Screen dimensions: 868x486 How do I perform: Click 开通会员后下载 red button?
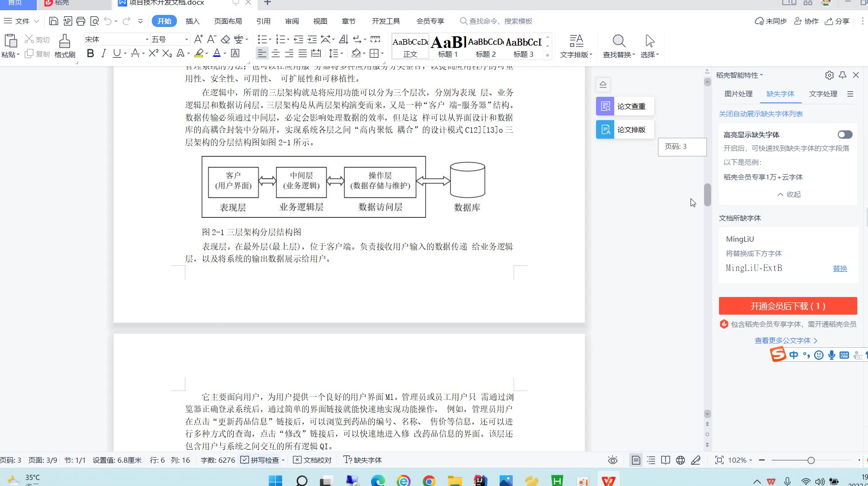(788, 306)
